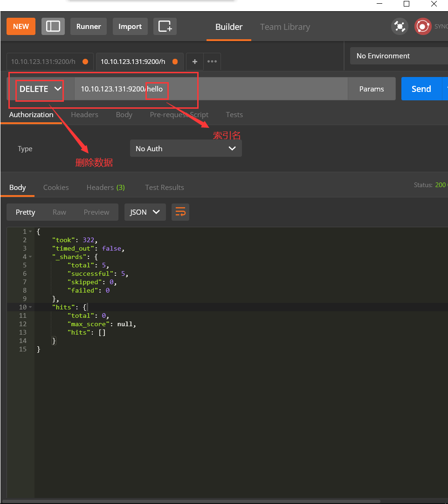Viewport: 448px width, 504px height.
Task: Click the "timed_out": false line
Action: pos(88,248)
